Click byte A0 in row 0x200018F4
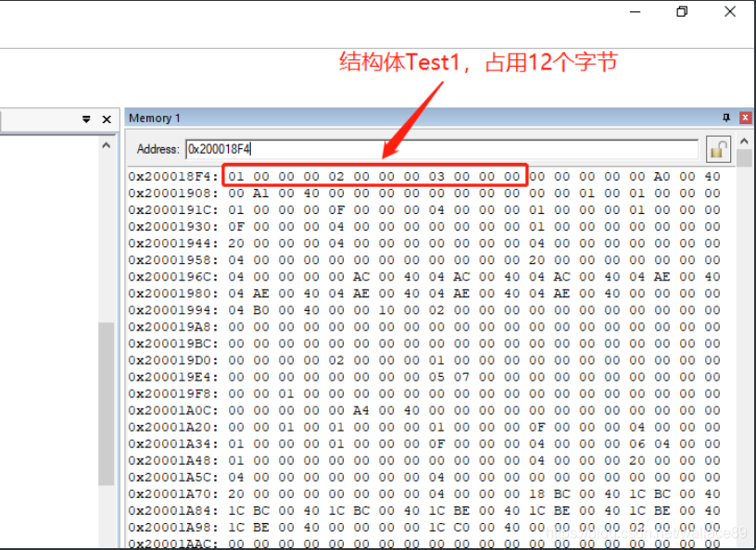The width and height of the screenshot is (756, 550). click(x=662, y=177)
